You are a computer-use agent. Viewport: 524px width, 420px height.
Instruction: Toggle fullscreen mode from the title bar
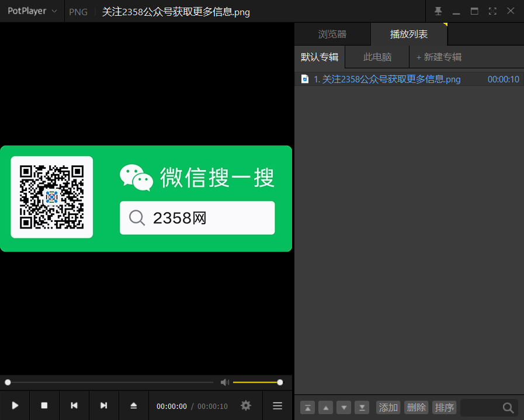(x=492, y=11)
